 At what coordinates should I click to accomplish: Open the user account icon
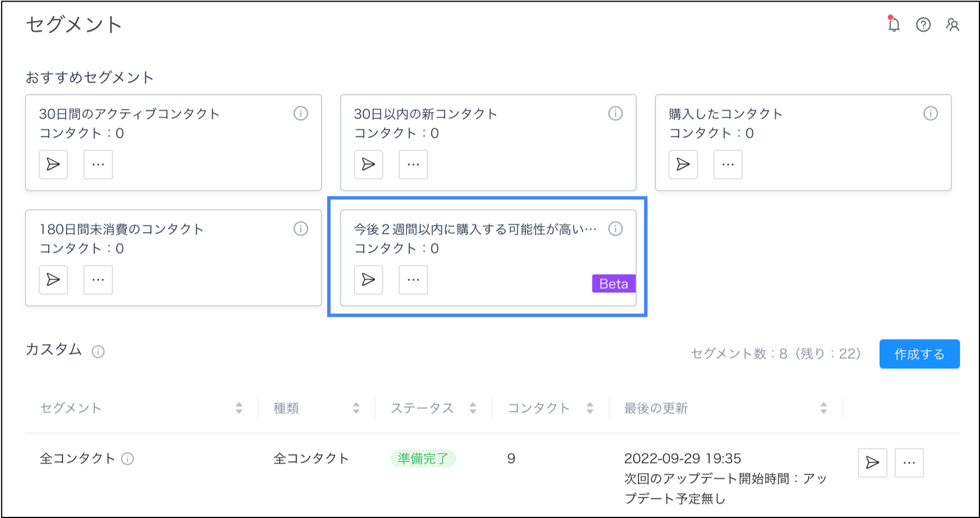952,25
